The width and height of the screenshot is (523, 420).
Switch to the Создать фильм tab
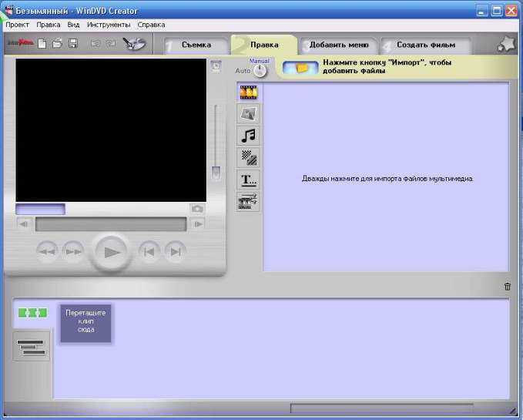pyautogui.click(x=426, y=45)
